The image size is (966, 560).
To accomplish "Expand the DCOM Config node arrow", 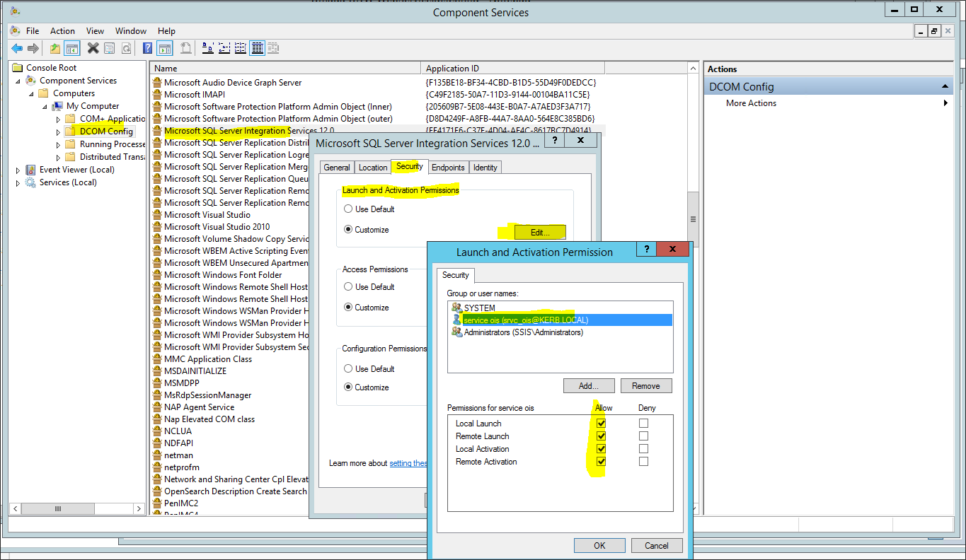I will 58,132.
